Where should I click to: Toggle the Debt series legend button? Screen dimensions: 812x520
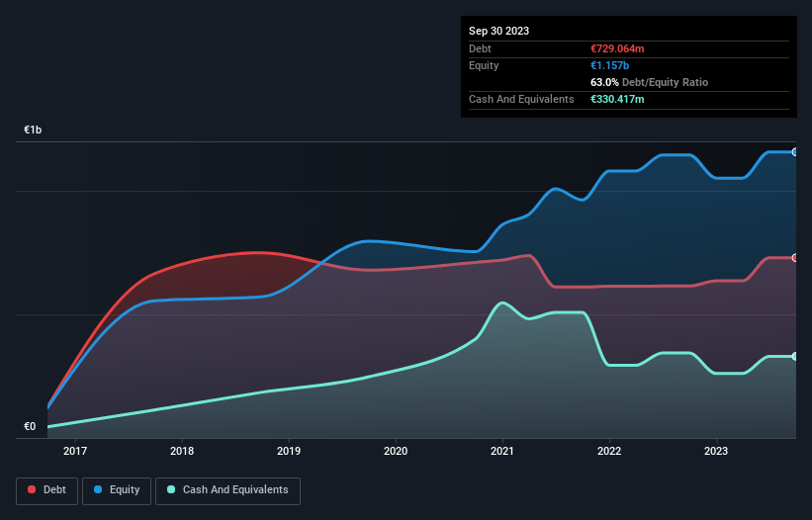pos(47,490)
